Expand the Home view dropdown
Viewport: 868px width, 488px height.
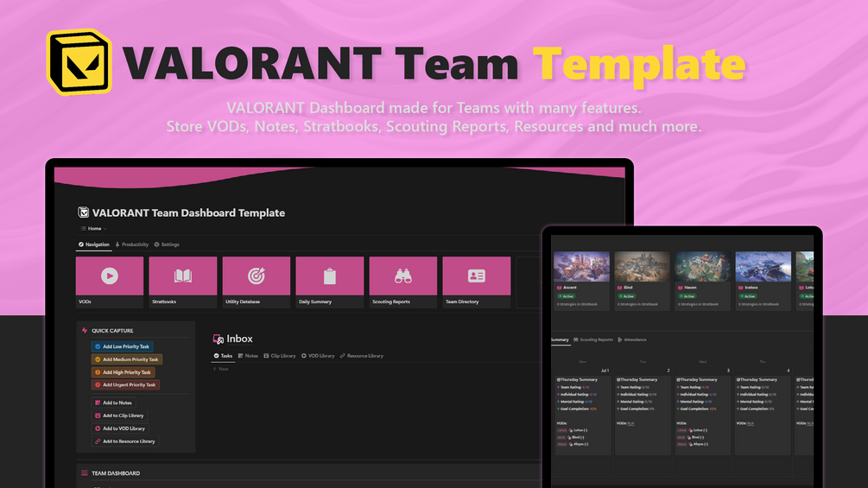93,229
